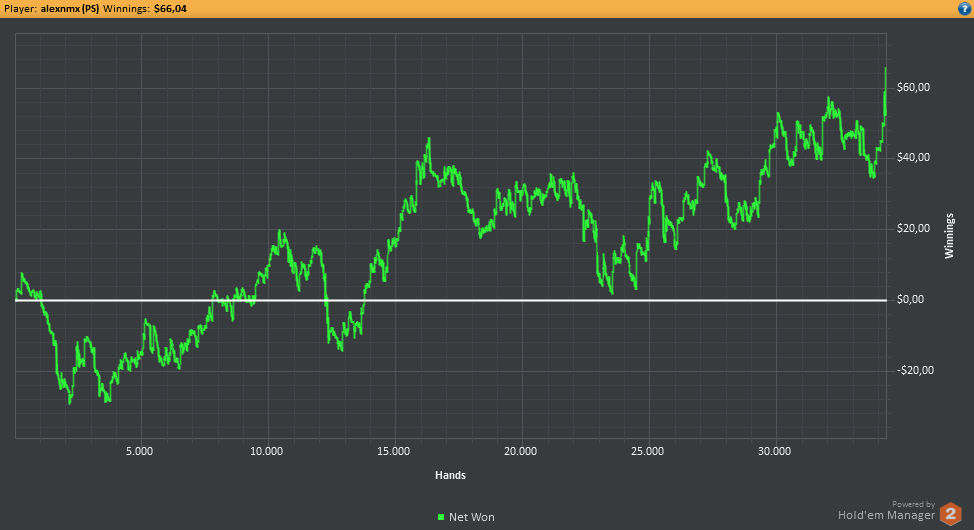Click the Hands axis title
This screenshot has width=974, height=530.
click(450, 475)
